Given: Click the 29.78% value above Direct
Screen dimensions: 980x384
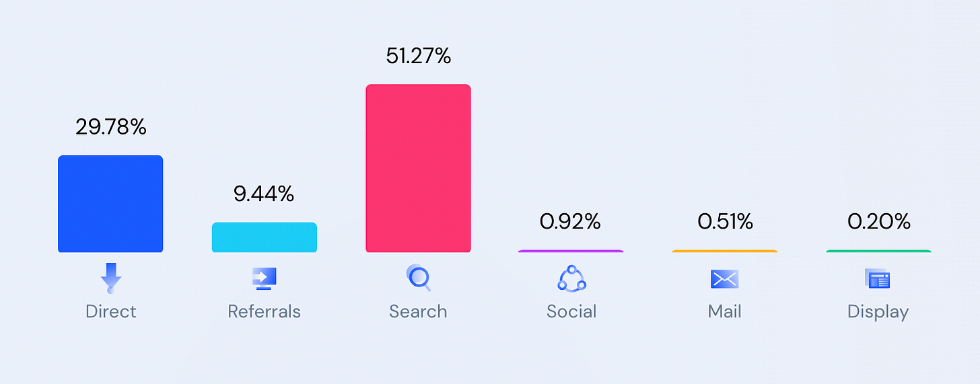Looking at the screenshot, I should pyautogui.click(x=111, y=126).
